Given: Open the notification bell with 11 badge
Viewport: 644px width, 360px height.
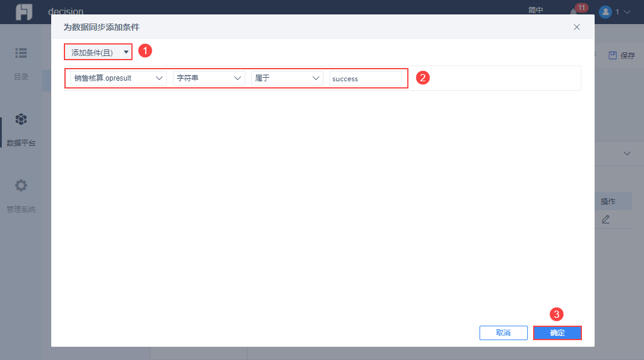Looking at the screenshot, I should [x=574, y=12].
